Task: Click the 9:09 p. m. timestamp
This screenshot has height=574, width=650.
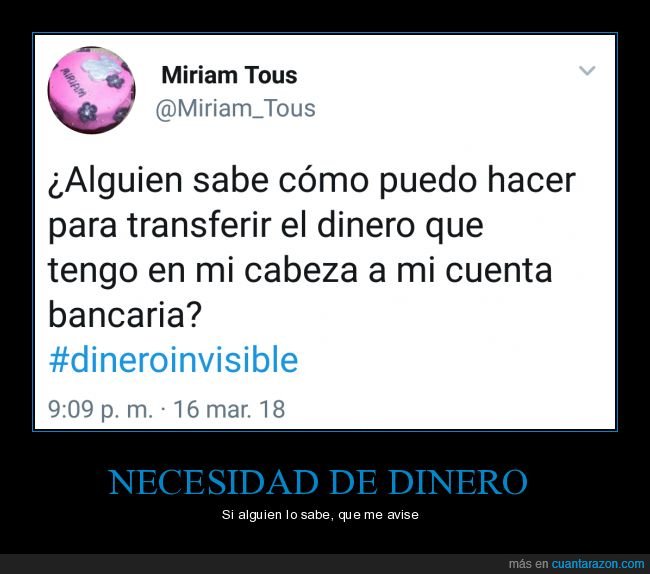Action: [x=101, y=409]
